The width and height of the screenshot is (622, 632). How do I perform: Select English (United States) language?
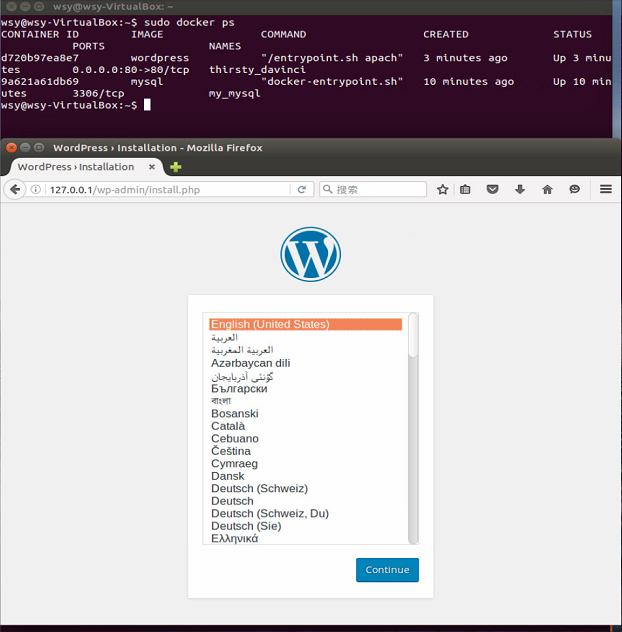(306, 324)
